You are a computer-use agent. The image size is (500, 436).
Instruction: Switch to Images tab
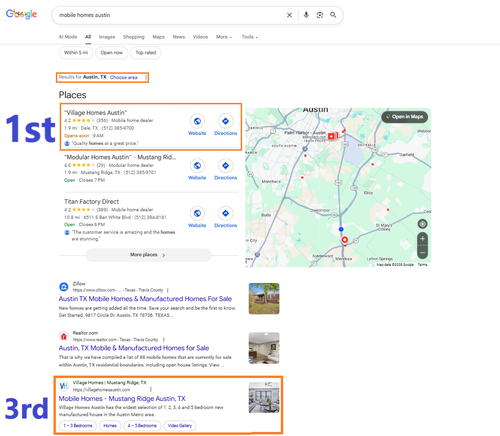tap(107, 37)
